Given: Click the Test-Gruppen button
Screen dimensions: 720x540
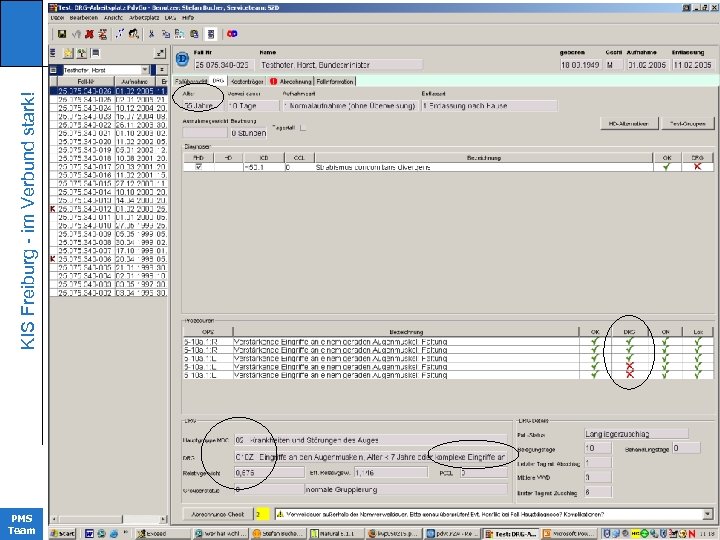Looking at the screenshot, I should 687,124.
